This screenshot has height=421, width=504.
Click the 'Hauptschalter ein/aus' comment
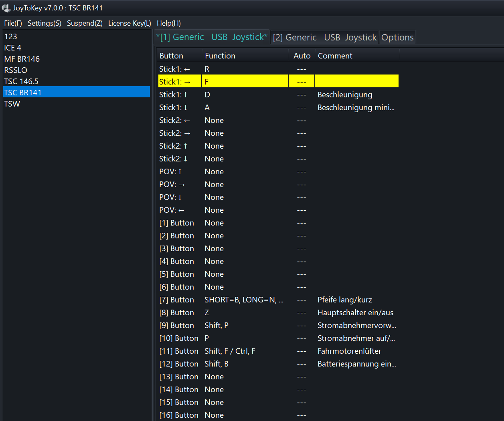click(355, 312)
